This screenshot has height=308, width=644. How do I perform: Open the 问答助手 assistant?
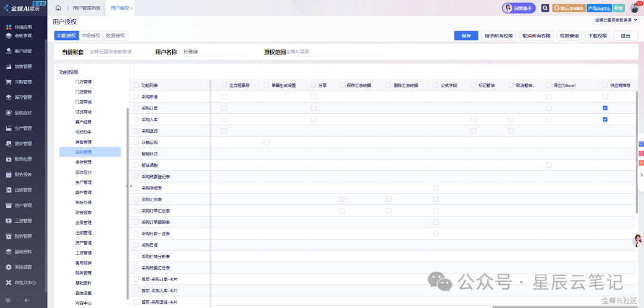[x=519, y=8]
